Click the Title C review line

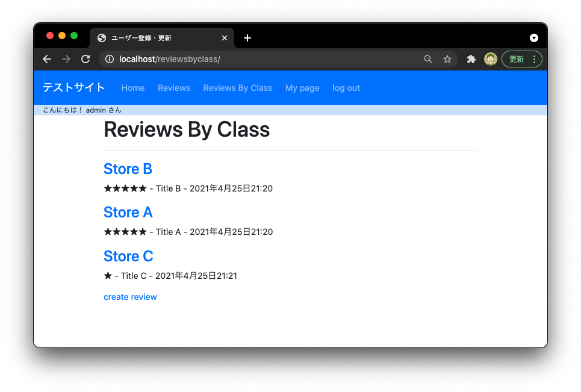[x=170, y=276]
